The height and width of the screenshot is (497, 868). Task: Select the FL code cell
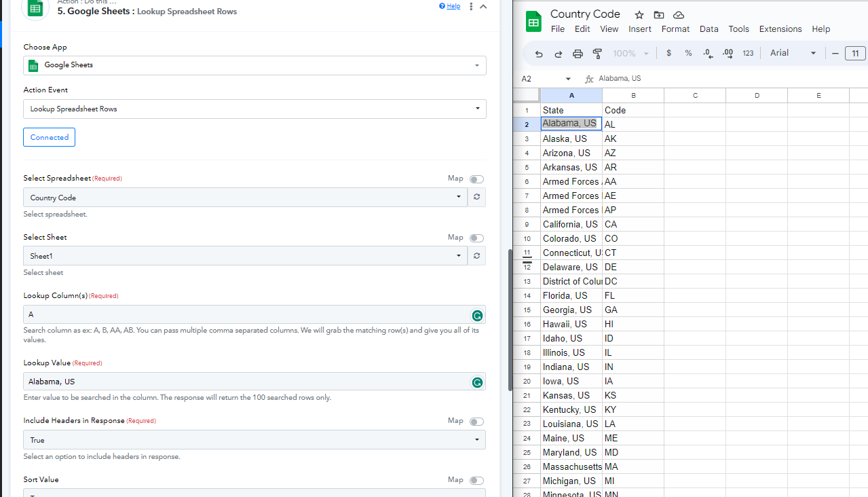pyautogui.click(x=633, y=295)
